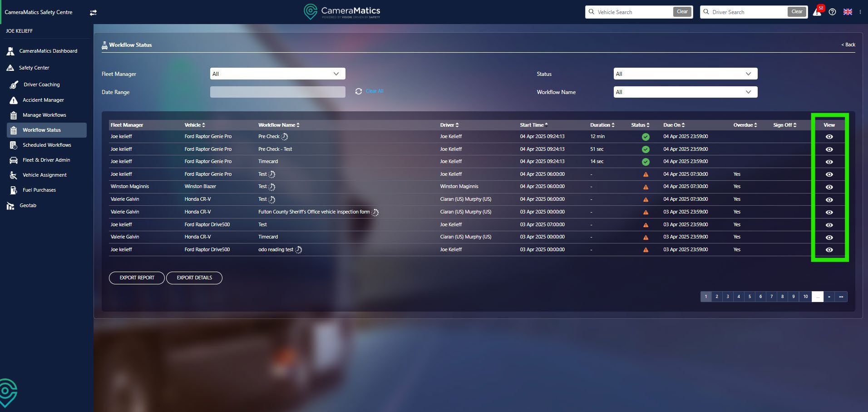Go to page 5 in pagination
868x412 pixels.
tap(750, 297)
